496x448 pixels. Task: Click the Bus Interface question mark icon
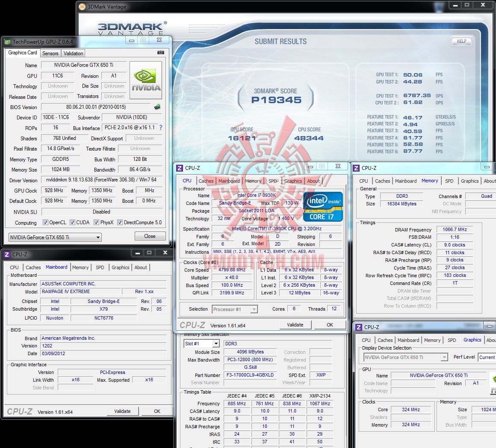[x=161, y=128]
